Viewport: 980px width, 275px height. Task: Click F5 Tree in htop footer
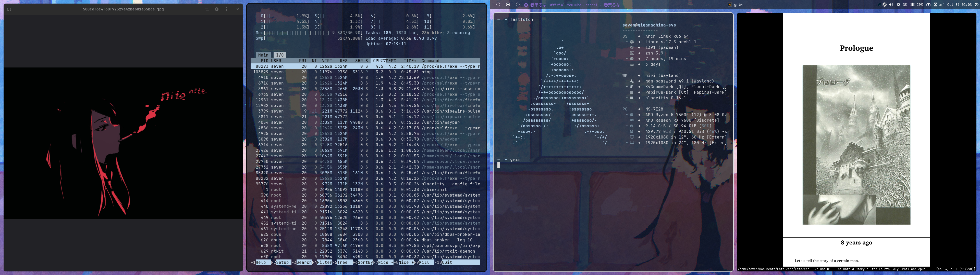tap(342, 263)
